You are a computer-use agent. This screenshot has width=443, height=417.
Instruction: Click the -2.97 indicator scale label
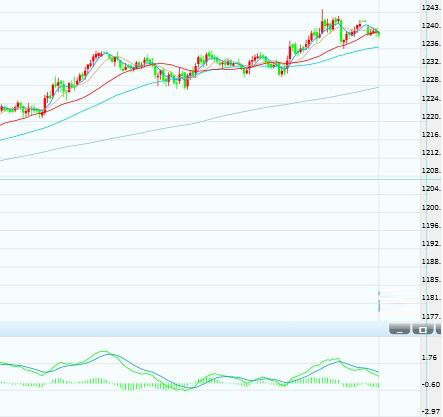point(432,412)
